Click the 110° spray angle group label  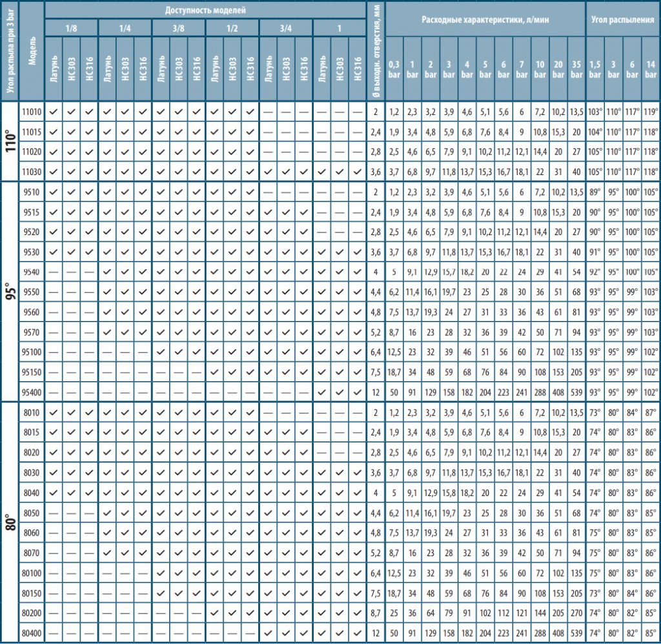coord(10,141)
